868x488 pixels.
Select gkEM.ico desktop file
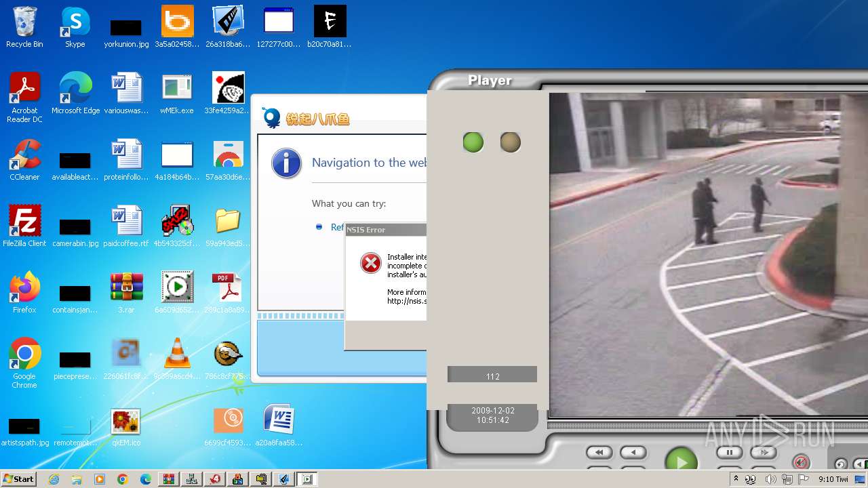point(126,426)
